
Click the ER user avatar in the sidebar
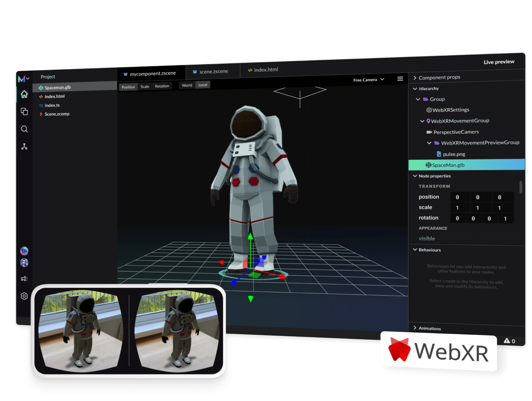[24, 251]
